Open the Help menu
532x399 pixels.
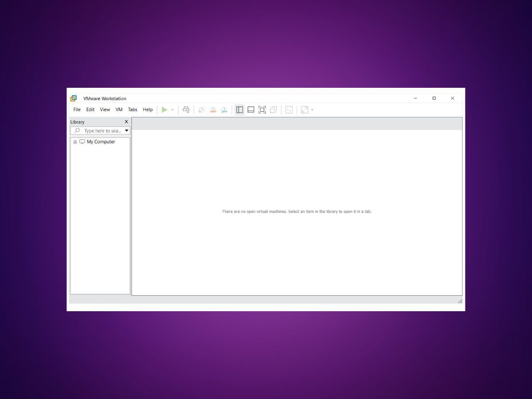pyautogui.click(x=147, y=110)
